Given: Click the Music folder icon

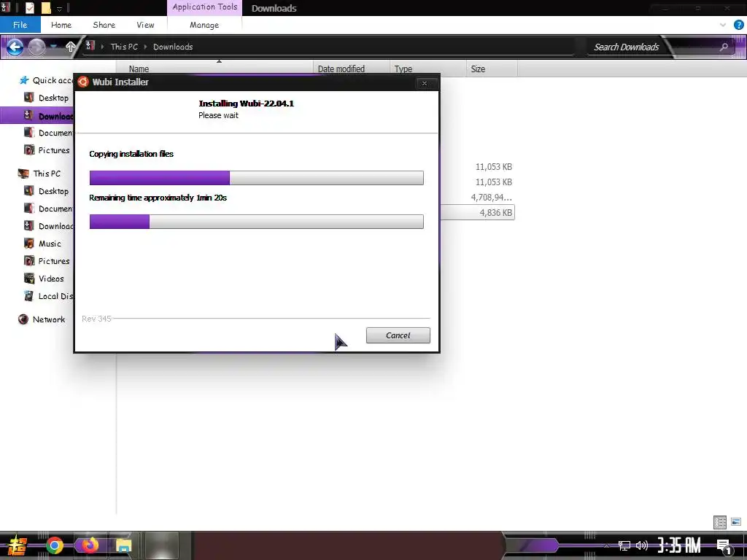Looking at the screenshot, I should (29, 244).
